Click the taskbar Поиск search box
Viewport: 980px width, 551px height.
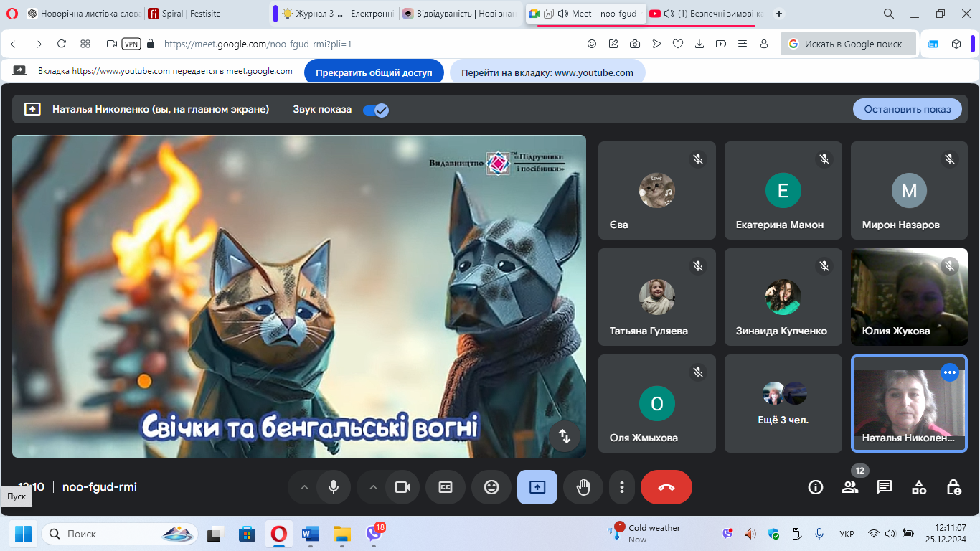click(121, 534)
